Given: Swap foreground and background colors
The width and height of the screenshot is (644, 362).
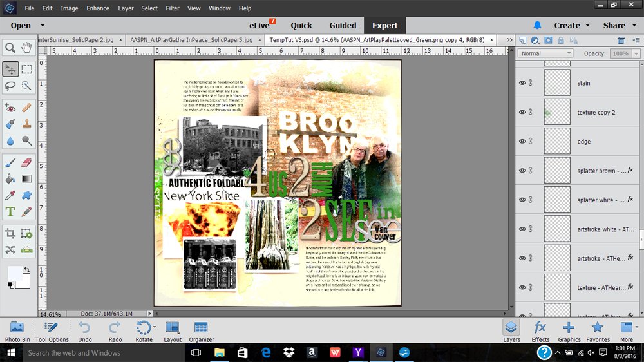Looking at the screenshot, I should 27,270.
